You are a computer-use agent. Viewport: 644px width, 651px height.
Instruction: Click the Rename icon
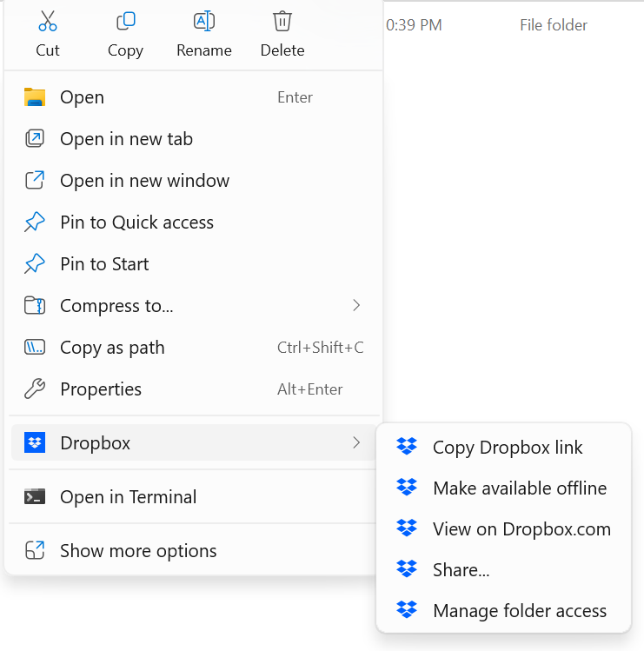[203, 21]
